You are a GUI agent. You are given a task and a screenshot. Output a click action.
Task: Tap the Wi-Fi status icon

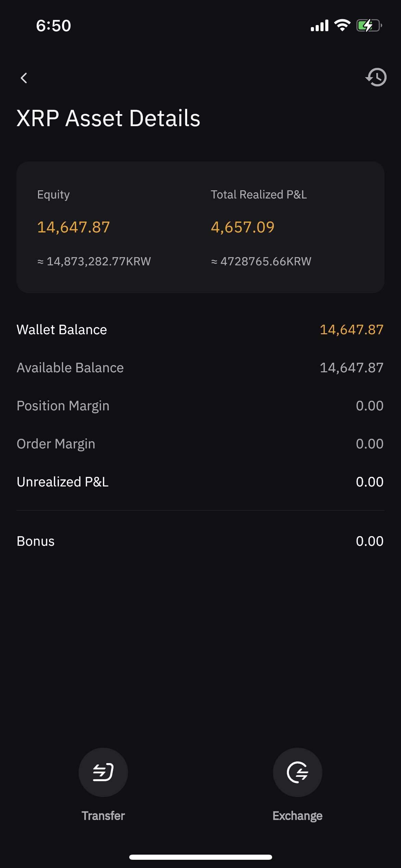(x=342, y=25)
